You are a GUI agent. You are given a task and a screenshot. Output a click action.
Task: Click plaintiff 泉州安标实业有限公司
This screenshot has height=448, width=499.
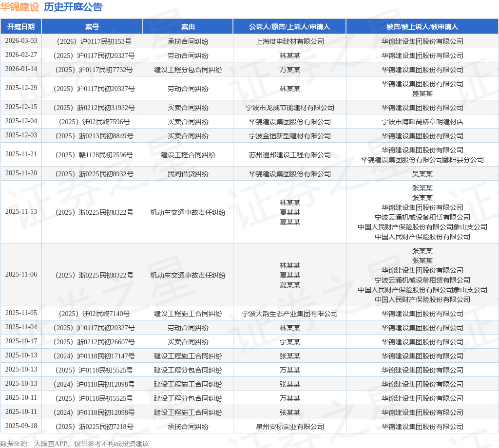point(289,427)
